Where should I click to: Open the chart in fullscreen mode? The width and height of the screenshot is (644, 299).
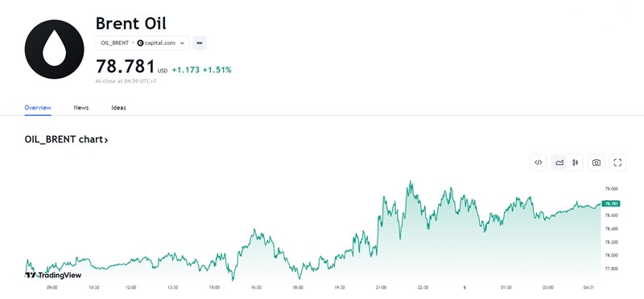[x=617, y=162]
